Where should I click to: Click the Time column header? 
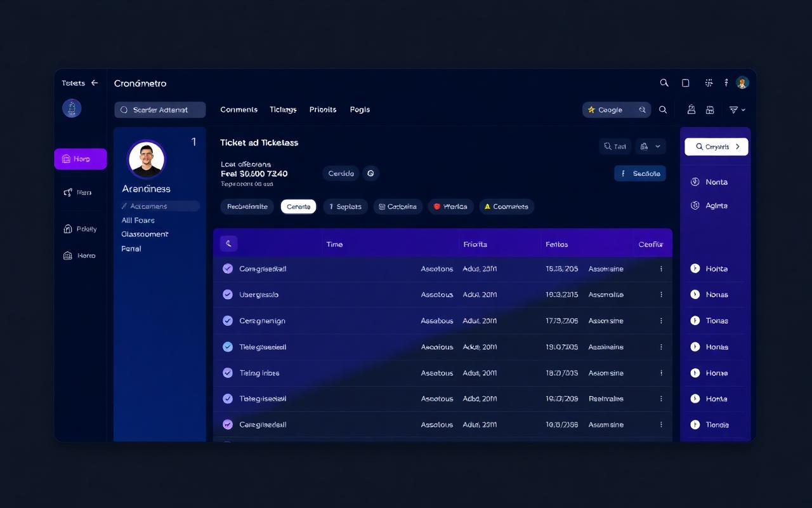[334, 244]
